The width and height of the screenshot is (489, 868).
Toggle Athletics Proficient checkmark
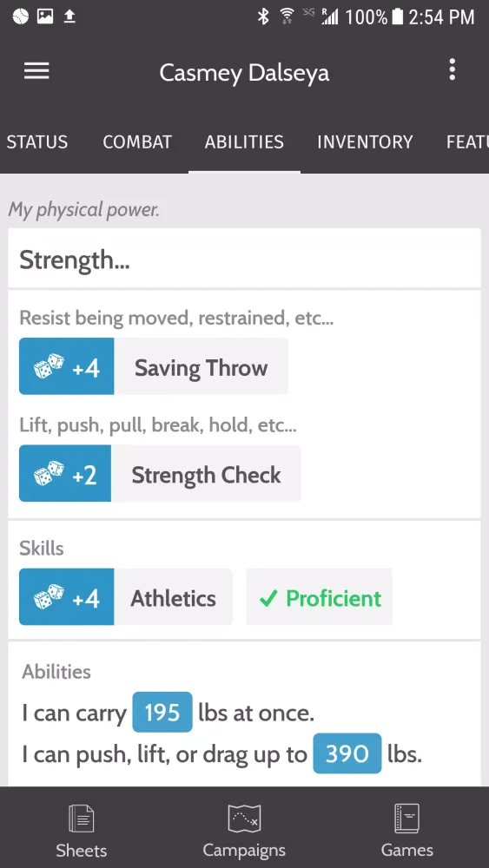point(320,597)
